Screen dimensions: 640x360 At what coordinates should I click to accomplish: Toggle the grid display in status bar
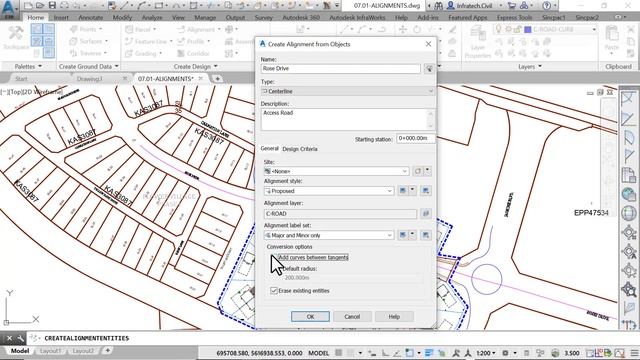(x=339, y=353)
